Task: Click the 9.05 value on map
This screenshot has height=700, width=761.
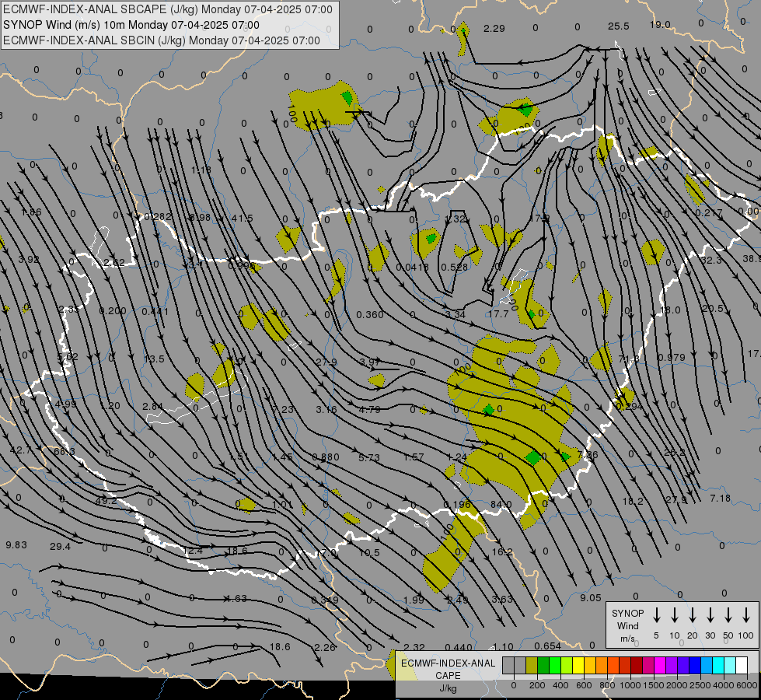Action: [x=591, y=598]
